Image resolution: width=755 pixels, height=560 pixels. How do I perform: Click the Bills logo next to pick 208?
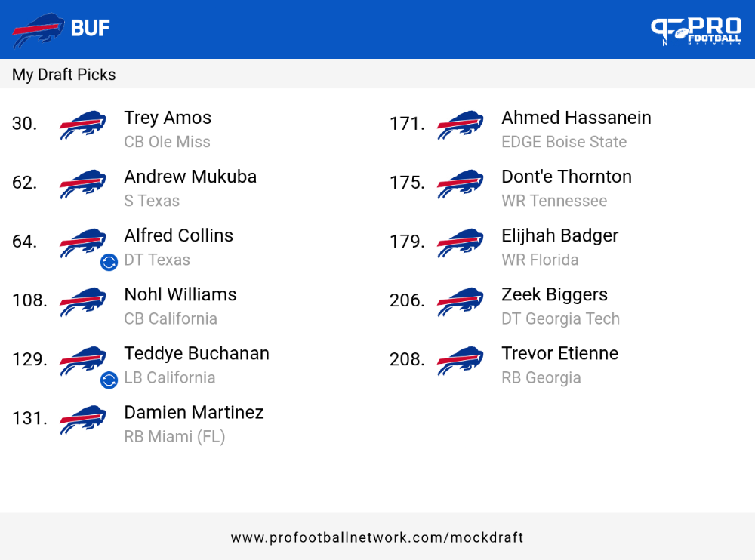point(461,361)
